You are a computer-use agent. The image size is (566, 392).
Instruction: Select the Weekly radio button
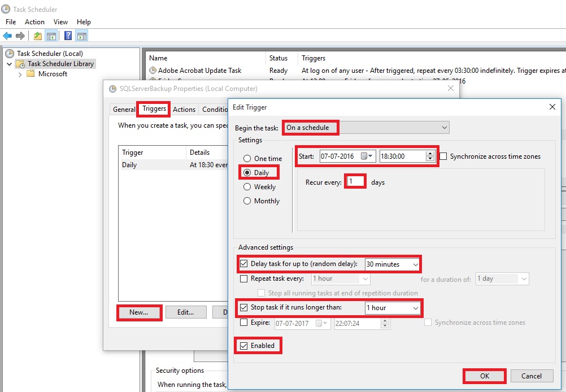[x=247, y=187]
